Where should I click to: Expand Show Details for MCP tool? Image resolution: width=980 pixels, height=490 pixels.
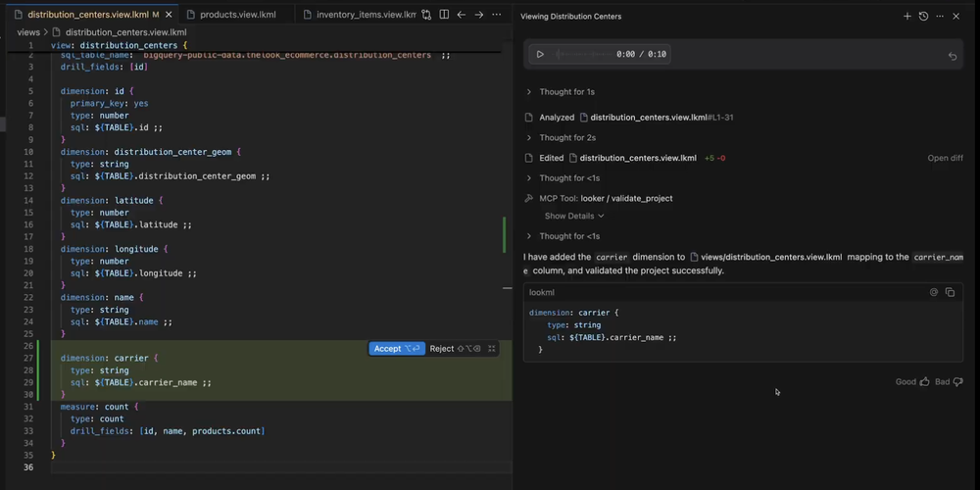574,217
